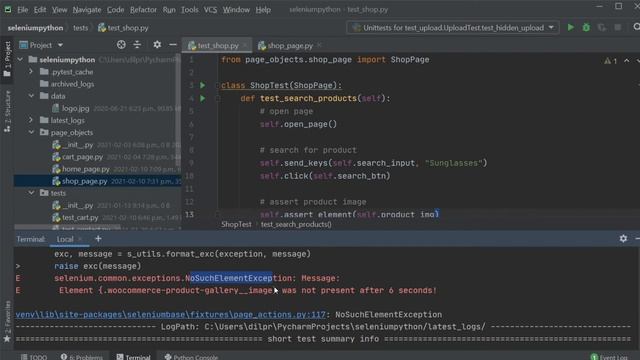
Task: Click the Stop icon in toolbar
Action: click(x=618, y=27)
